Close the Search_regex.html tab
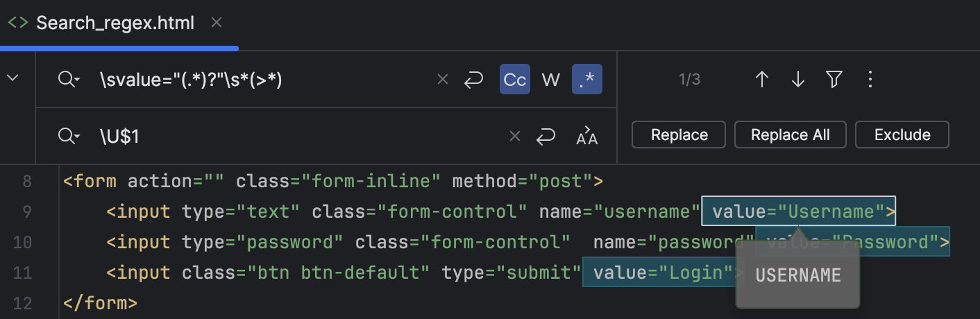The width and height of the screenshot is (980, 319). tap(217, 23)
